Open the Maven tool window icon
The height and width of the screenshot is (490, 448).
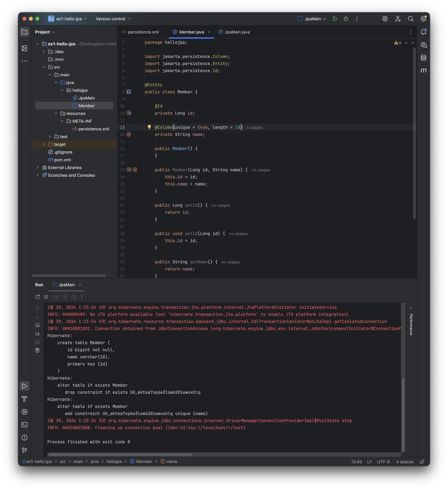coord(424,71)
